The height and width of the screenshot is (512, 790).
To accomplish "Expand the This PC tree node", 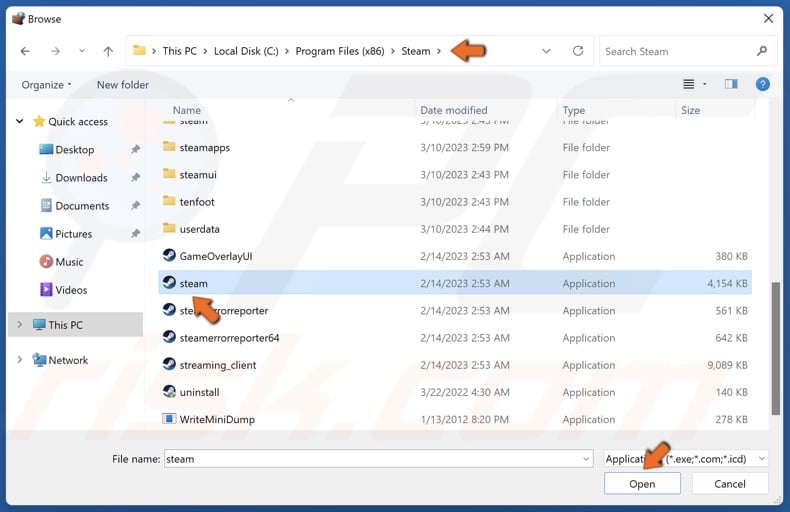I will click(19, 324).
